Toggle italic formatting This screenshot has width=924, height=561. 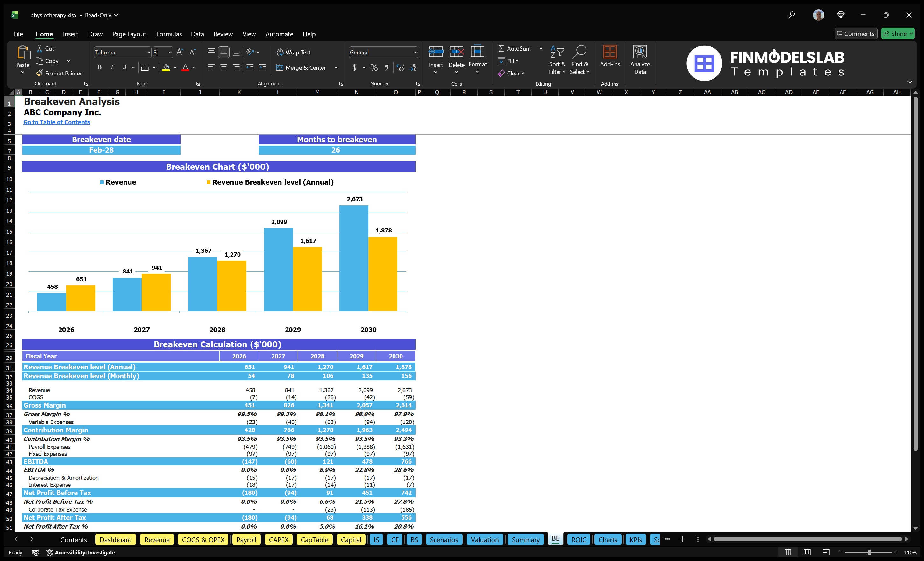pos(111,67)
